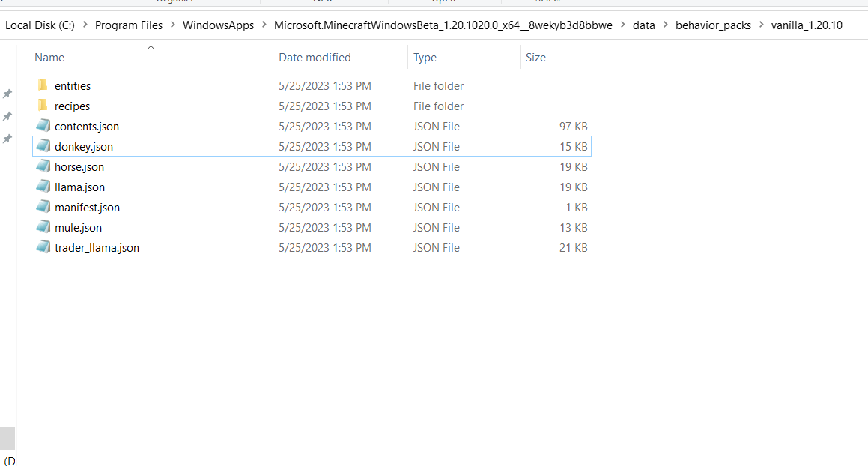
Task: Expand chevron after Program Files
Action: [x=173, y=25]
